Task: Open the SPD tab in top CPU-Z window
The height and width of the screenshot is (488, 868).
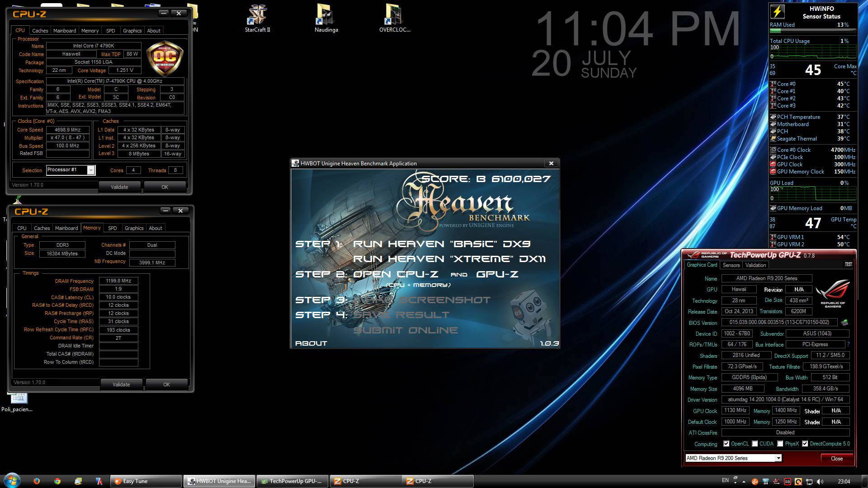Action: [x=111, y=31]
